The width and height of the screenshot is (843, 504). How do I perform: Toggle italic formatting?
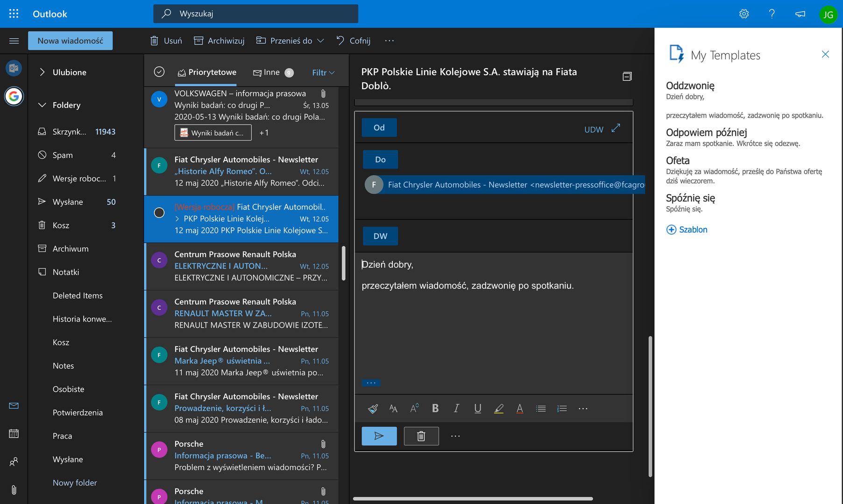point(456,409)
